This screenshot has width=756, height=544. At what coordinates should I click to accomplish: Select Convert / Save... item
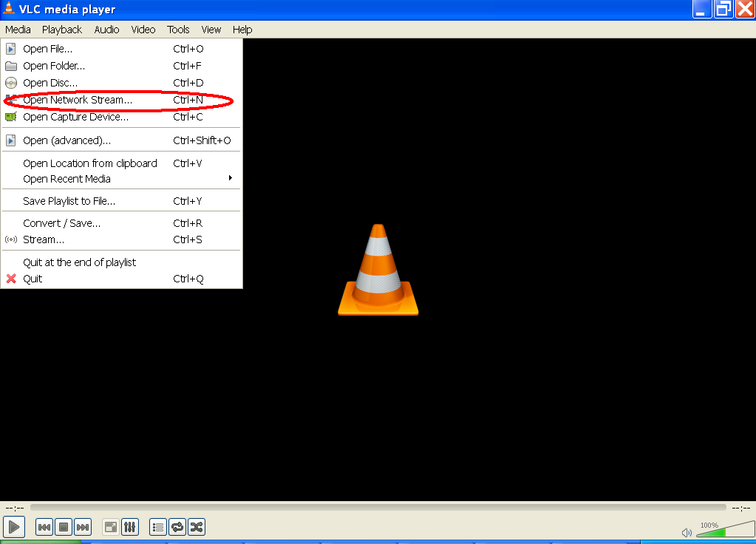tap(121, 223)
